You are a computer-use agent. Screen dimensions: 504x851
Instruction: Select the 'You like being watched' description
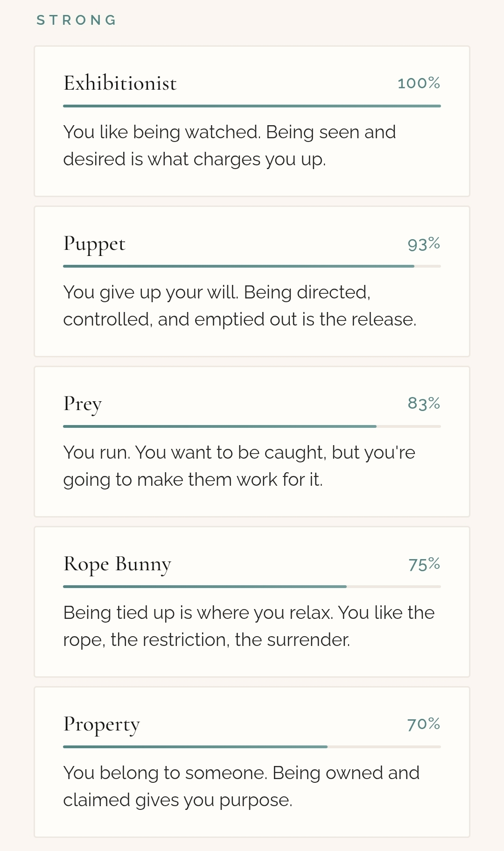click(x=229, y=145)
